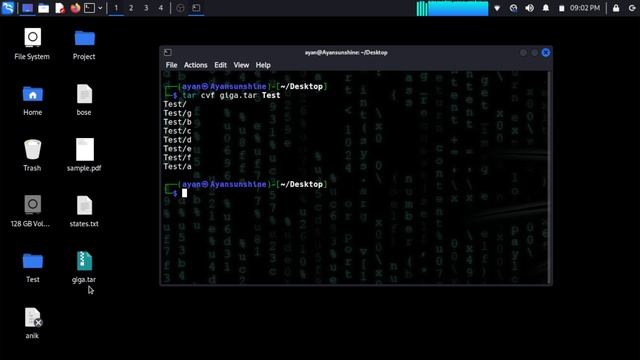Select the giga.tar archive on desktop
This screenshot has width=640, height=360.
coord(84,267)
